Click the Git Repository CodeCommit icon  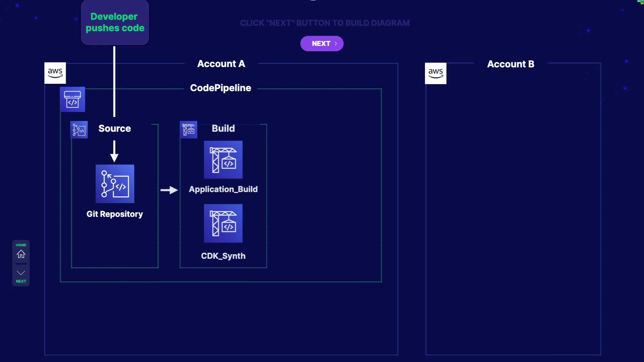pos(115,184)
